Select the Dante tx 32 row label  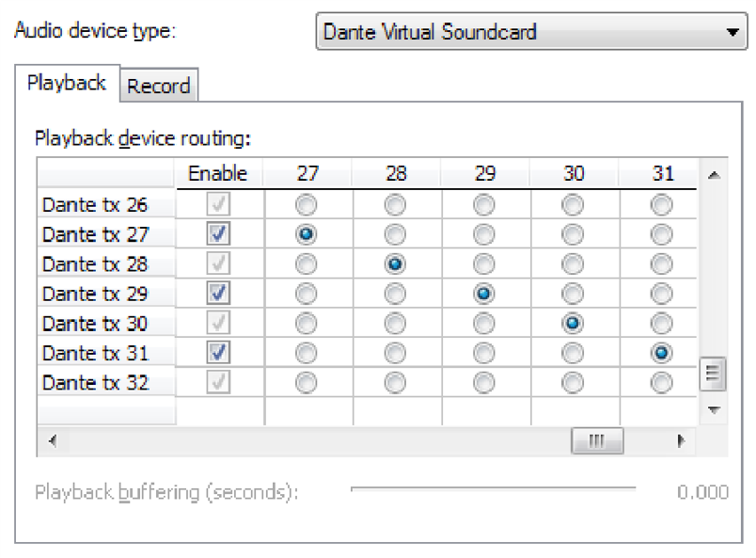[106, 383]
